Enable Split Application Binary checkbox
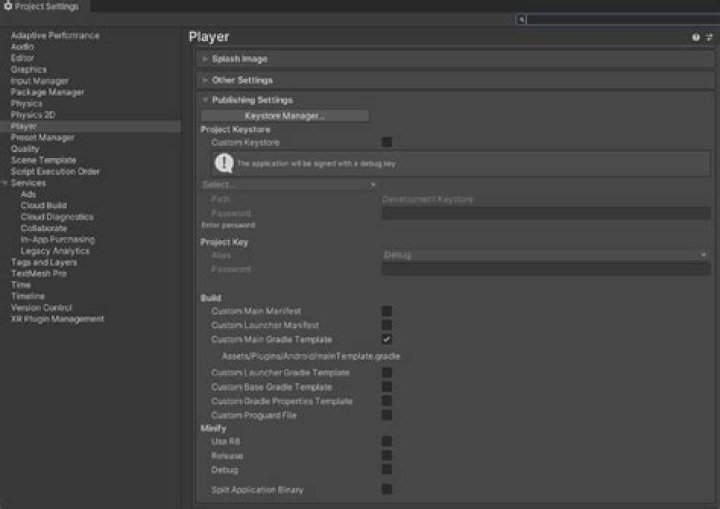Viewport: 720px width, 509px height. pyautogui.click(x=387, y=489)
